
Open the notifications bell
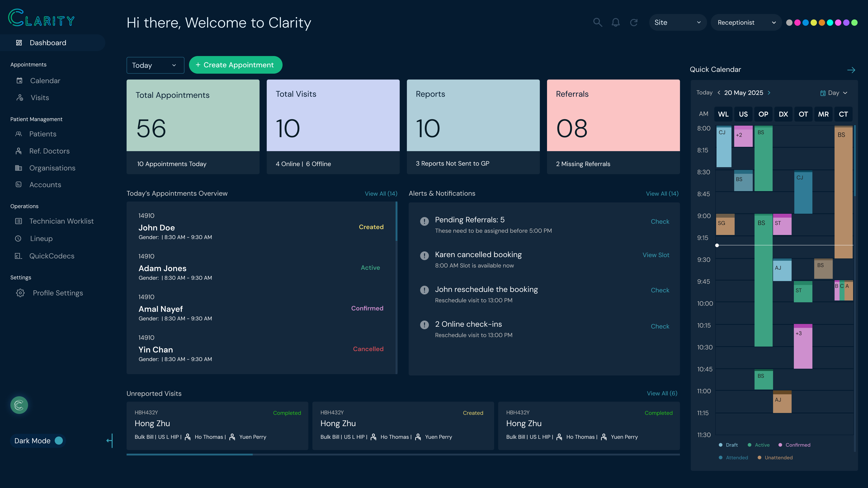point(616,23)
